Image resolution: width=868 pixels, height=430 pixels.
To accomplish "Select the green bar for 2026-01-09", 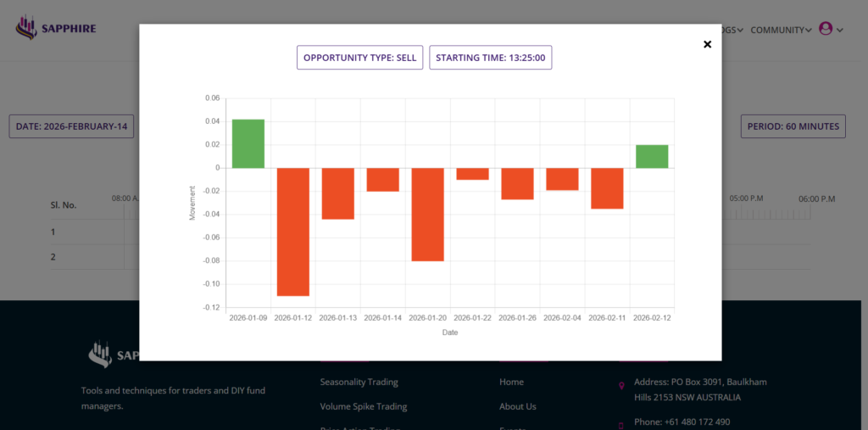I will coord(248,143).
